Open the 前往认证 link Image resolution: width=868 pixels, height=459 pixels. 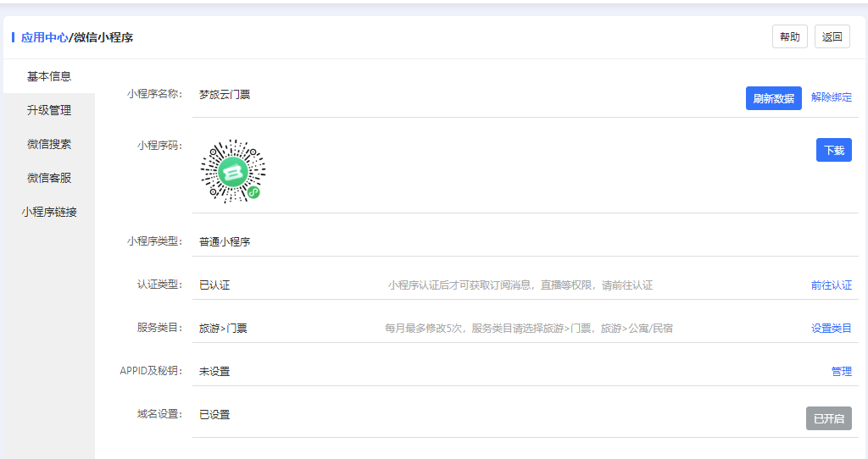[x=832, y=285]
